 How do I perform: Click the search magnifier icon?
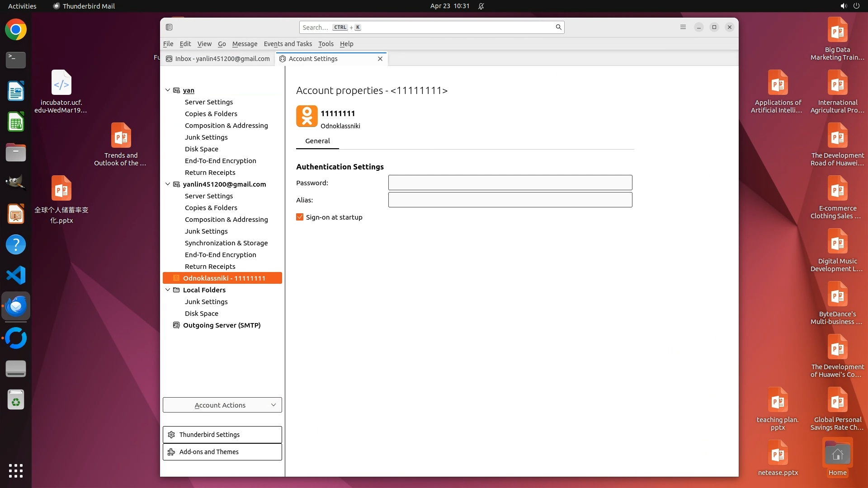tap(558, 27)
